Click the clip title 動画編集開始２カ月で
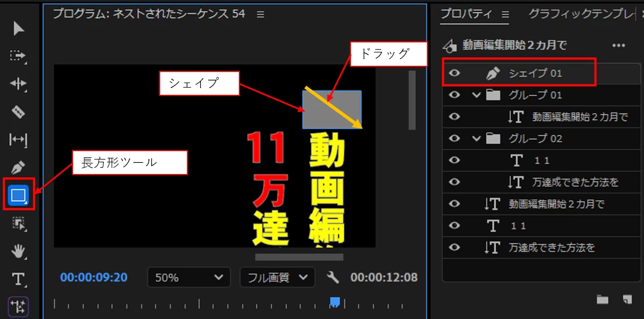Screen dimensions: 644x319 pos(515,45)
